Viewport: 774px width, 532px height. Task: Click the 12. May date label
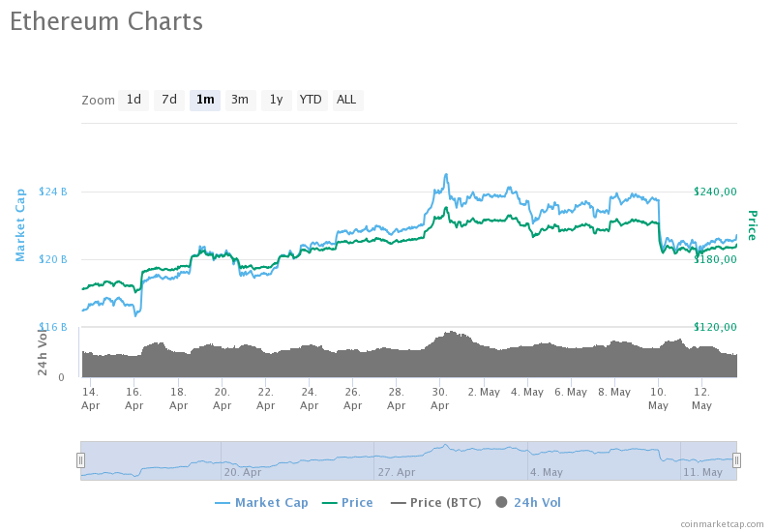[x=701, y=399]
